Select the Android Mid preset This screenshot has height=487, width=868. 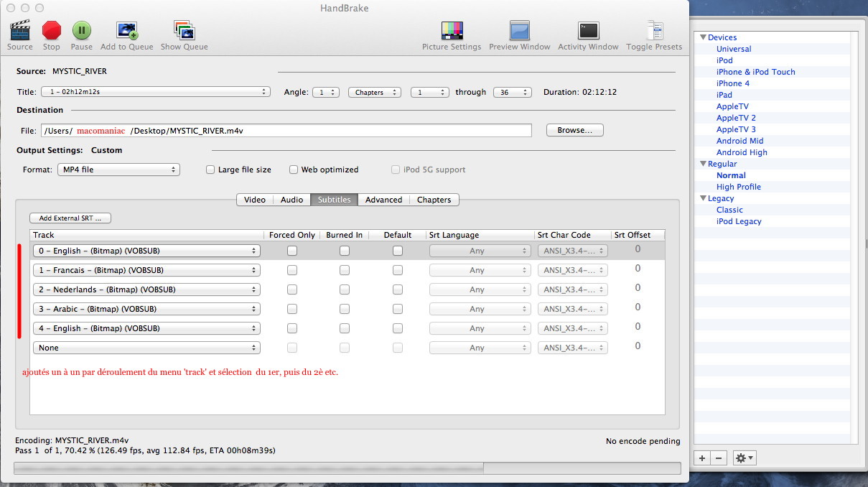click(x=740, y=141)
